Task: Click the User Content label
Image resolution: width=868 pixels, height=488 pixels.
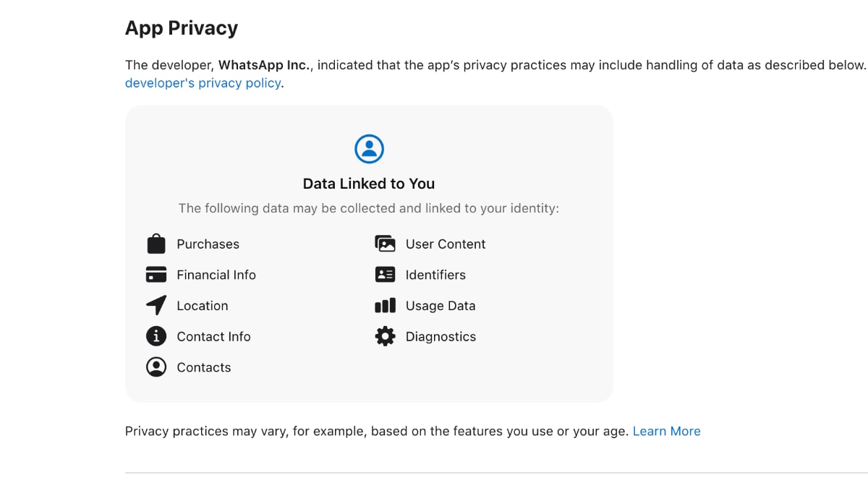Action: (x=446, y=244)
